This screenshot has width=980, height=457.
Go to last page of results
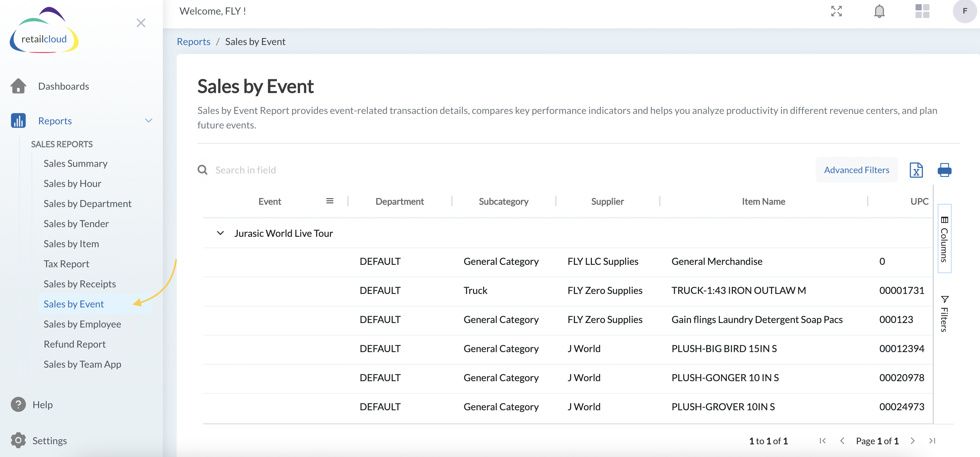click(932, 441)
